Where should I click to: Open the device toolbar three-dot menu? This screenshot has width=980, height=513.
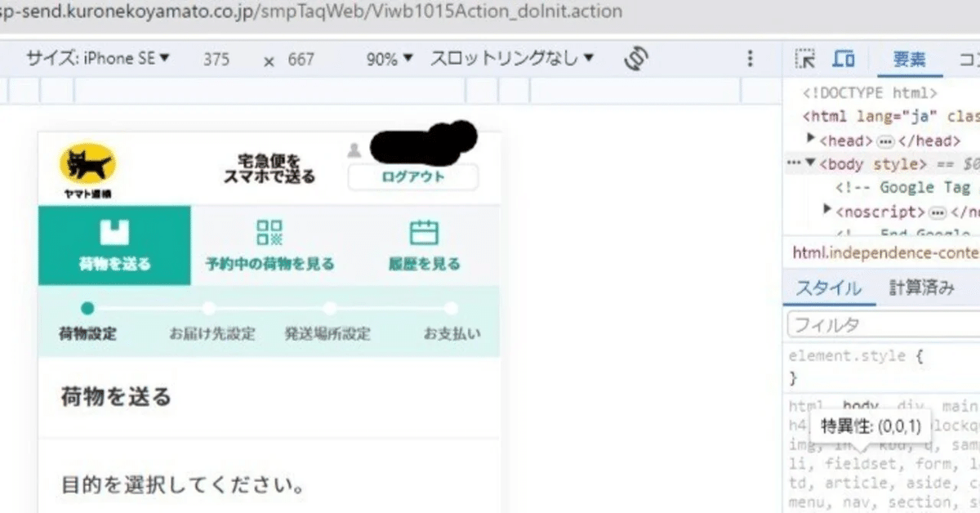(751, 59)
